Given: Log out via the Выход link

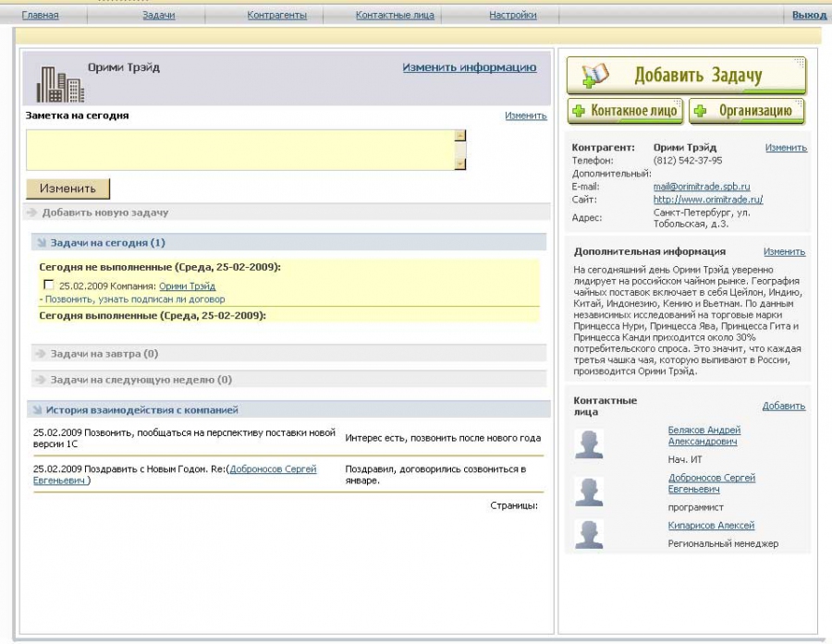Looking at the screenshot, I should (x=809, y=16).
